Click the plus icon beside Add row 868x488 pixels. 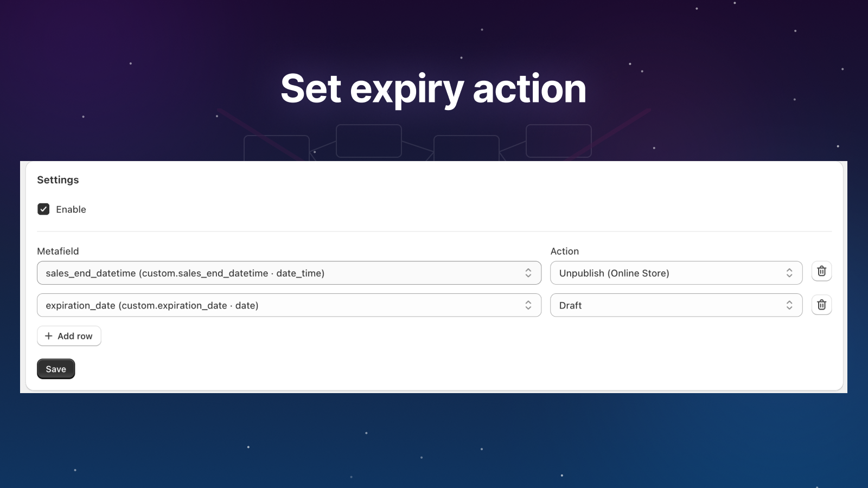tap(49, 336)
